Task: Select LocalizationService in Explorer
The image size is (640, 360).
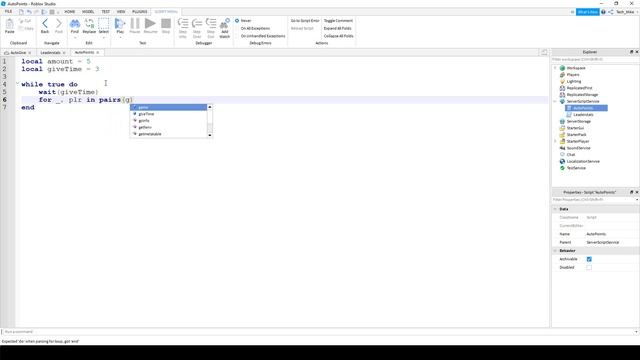Action: [583, 161]
